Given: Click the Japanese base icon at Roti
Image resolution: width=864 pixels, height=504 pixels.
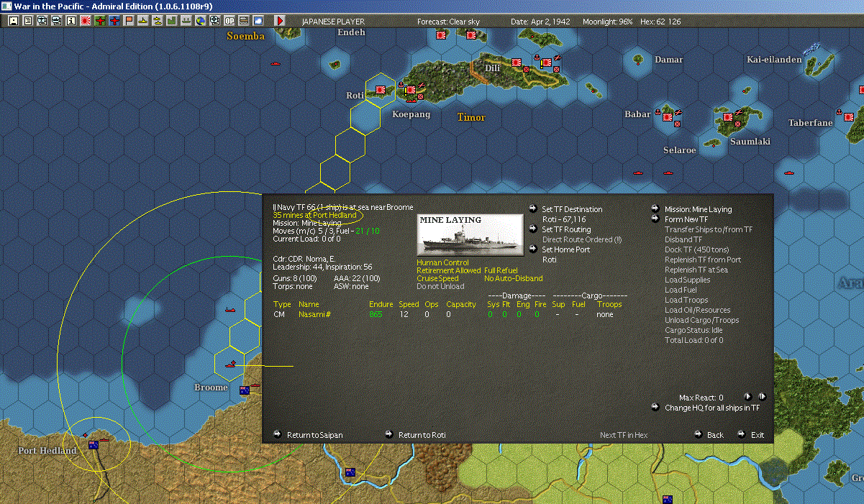Looking at the screenshot, I should point(380,90).
